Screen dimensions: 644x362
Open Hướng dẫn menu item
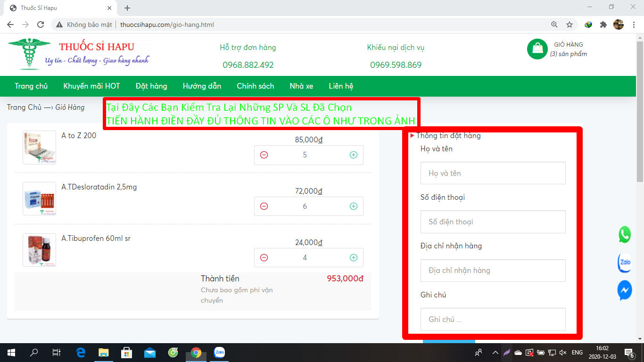202,86
